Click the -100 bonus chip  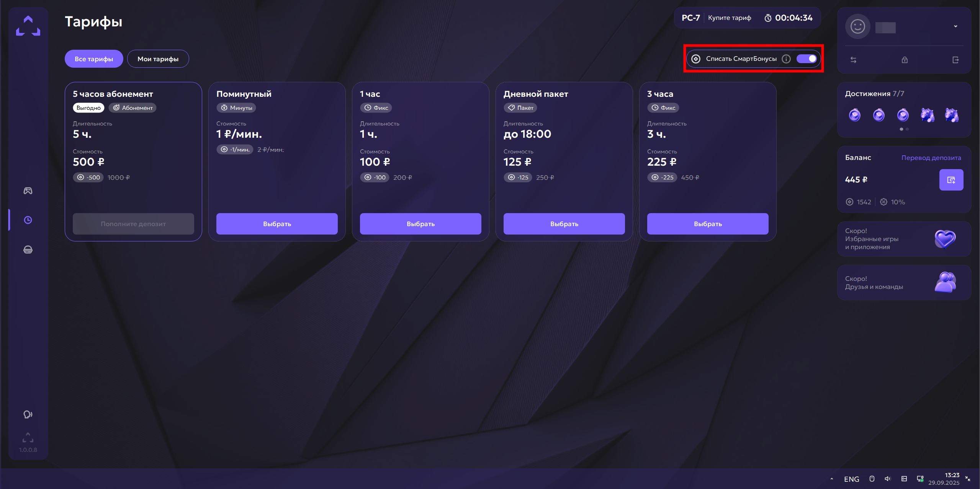click(375, 178)
